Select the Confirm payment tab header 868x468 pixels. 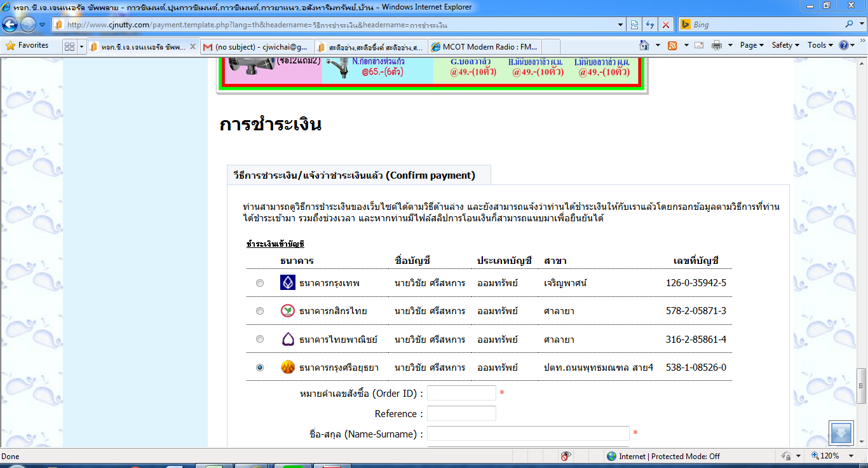[359, 175]
